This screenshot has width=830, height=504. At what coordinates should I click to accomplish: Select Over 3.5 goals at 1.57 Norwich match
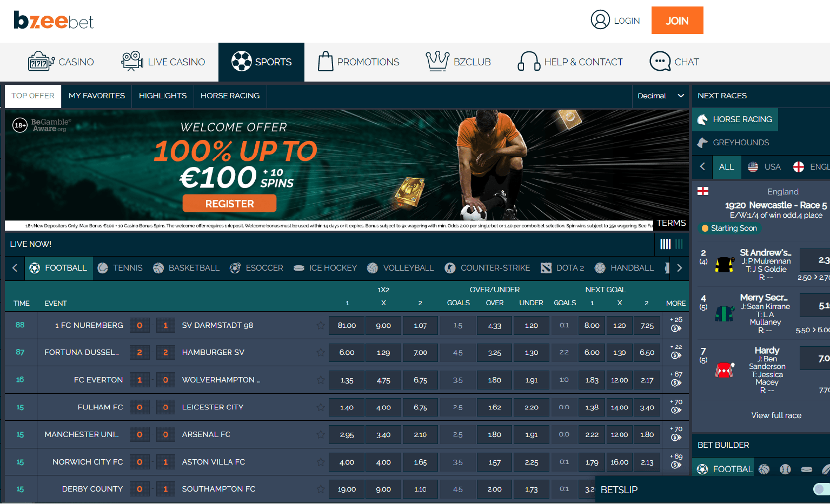tap(494, 462)
